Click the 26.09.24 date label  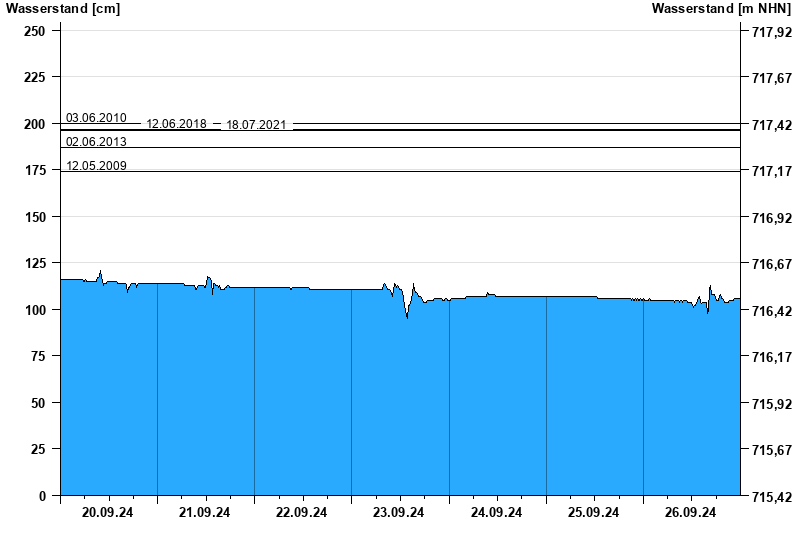690,512
